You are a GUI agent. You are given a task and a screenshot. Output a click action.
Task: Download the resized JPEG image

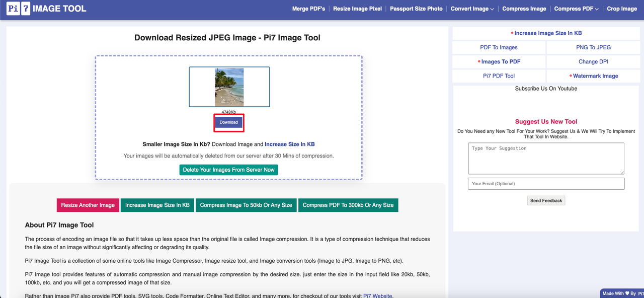click(x=229, y=122)
